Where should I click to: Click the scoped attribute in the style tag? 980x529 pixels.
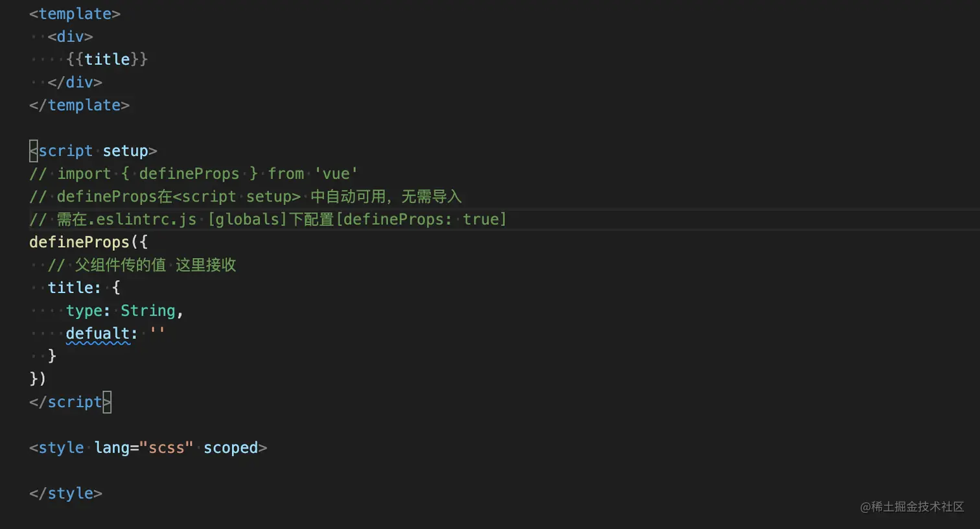[231, 448]
